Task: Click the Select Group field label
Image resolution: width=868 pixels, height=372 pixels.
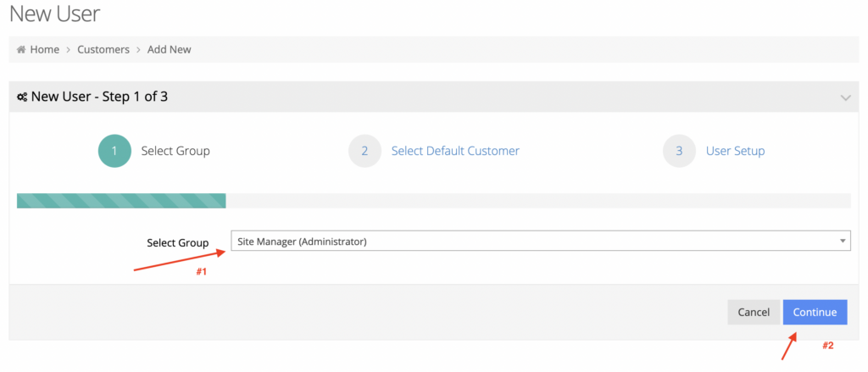Action: [x=178, y=243]
